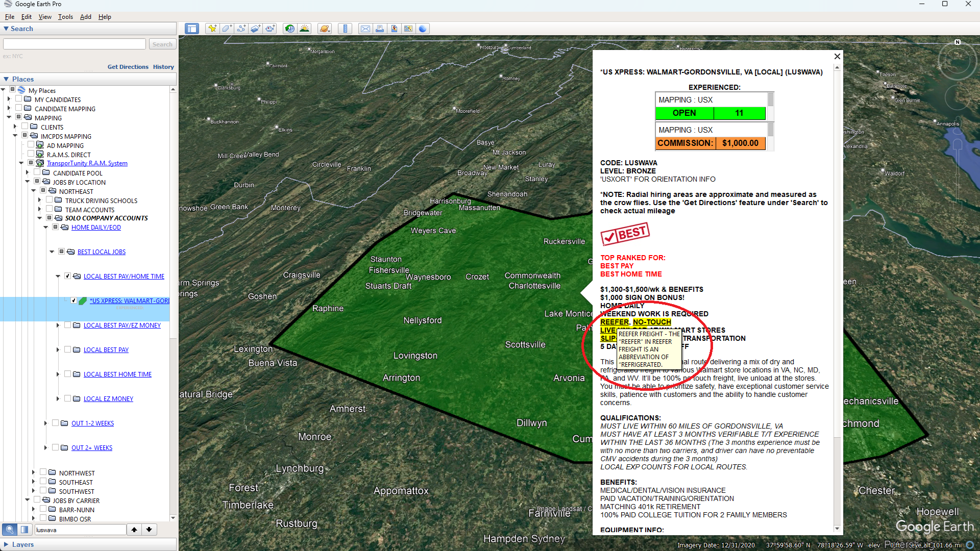Expand the NORTHWEST folder
Screen dimensions: 980x551
tap(34, 473)
